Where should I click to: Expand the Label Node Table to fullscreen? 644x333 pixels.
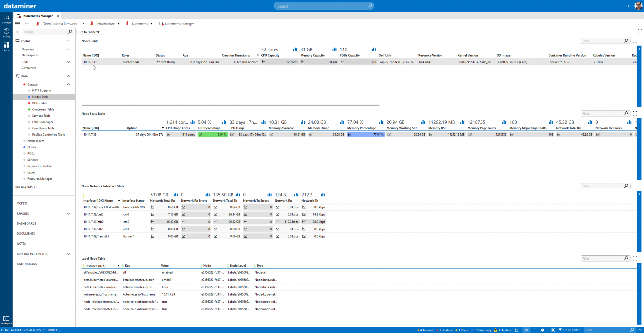[635, 258]
